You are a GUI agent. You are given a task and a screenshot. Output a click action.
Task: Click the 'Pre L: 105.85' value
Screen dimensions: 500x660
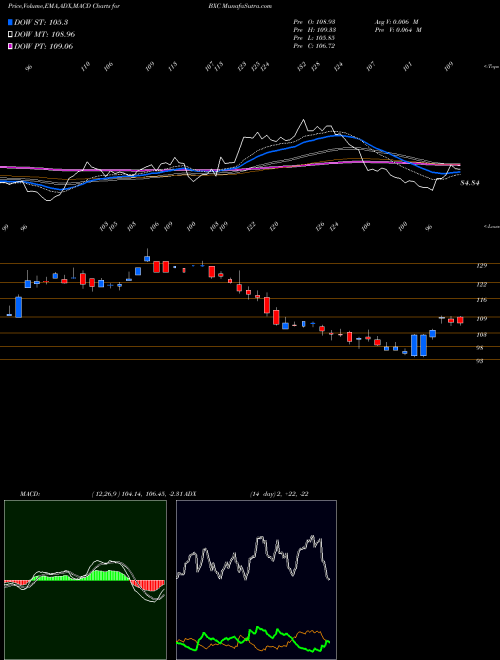coord(314,38)
